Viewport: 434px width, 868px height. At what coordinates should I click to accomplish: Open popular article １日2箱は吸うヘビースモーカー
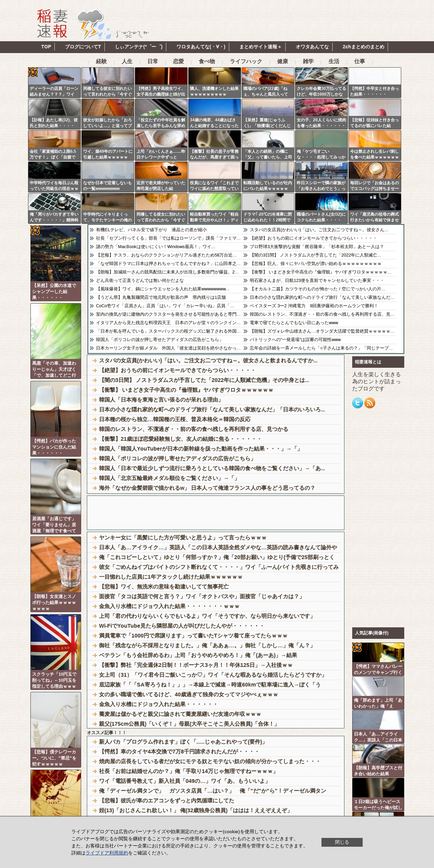378,794
